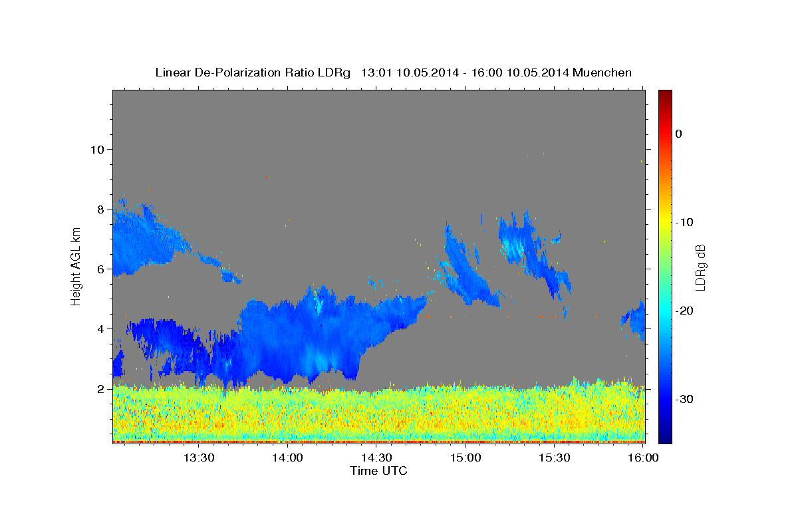Click the 16:00 time tick label
This screenshot has width=798, height=532.
pos(643,458)
